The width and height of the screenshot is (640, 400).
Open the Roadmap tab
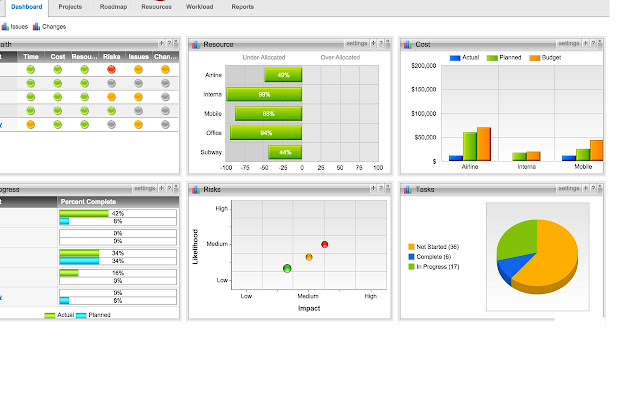tap(113, 7)
